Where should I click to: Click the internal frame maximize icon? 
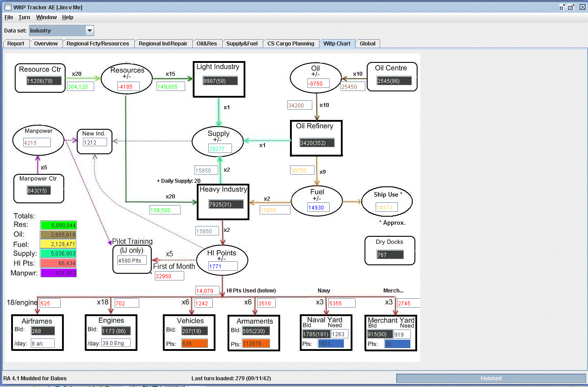click(571, 7)
